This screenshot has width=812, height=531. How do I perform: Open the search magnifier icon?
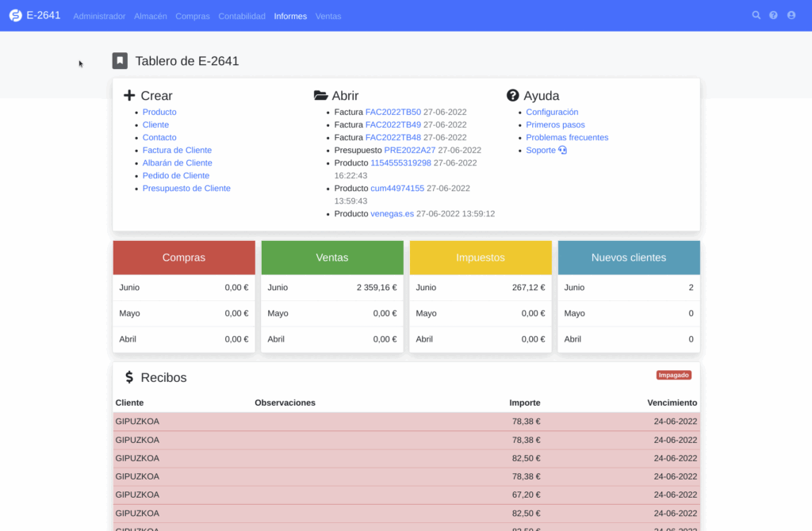coord(756,16)
